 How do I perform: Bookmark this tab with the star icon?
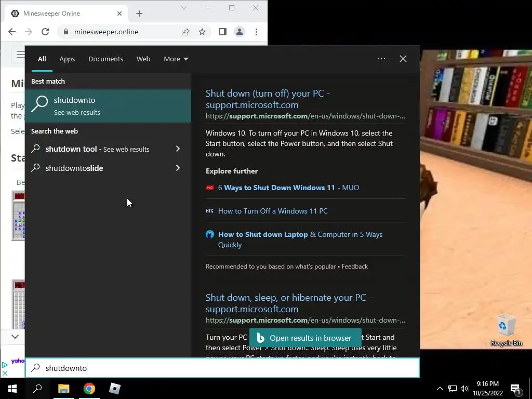pyautogui.click(x=202, y=32)
